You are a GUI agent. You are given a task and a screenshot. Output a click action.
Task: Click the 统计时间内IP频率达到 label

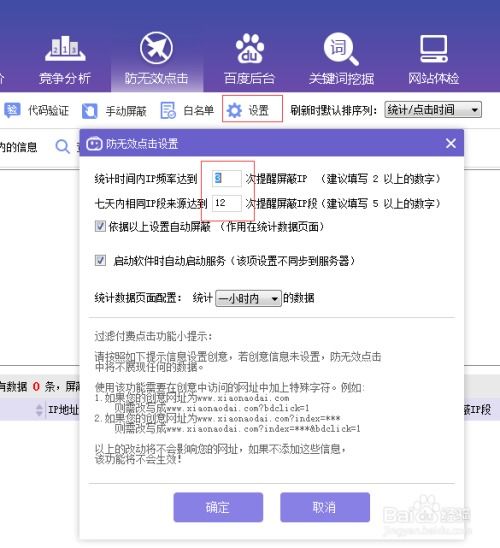point(146,179)
